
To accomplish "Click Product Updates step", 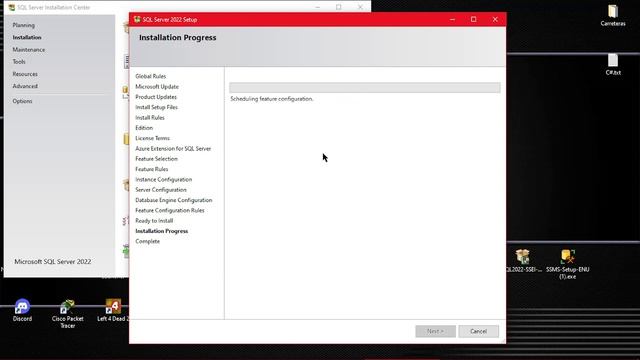I will pos(156,97).
